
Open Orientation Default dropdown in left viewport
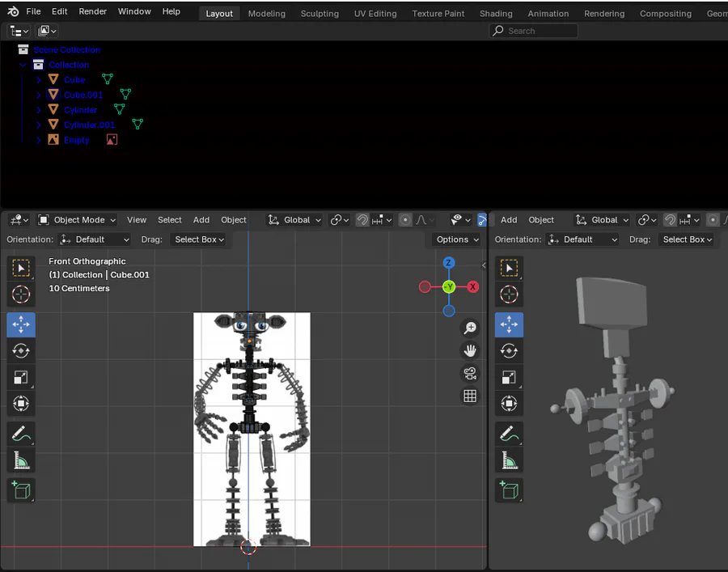click(95, 239)
